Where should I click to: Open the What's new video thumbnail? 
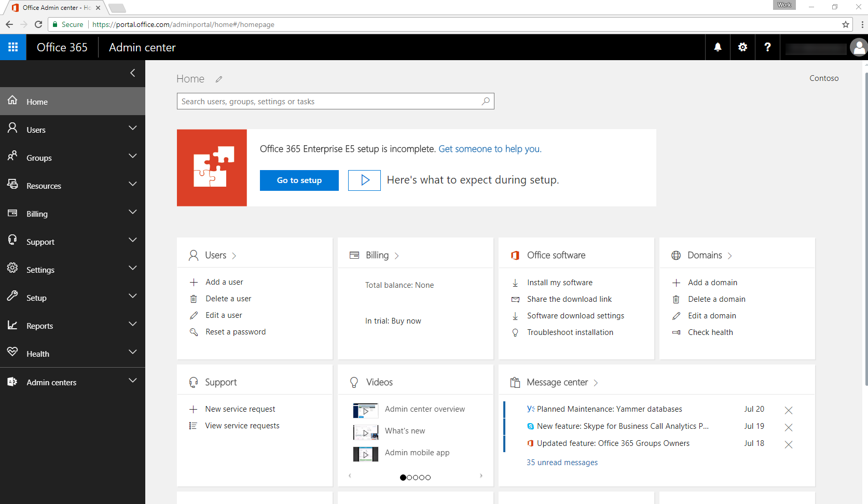click(x=366, y=432)
